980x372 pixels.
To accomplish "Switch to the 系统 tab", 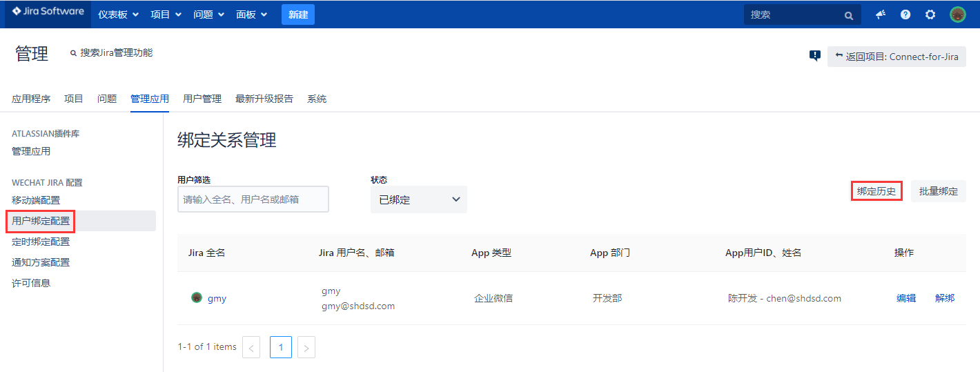I will [317, 99].
